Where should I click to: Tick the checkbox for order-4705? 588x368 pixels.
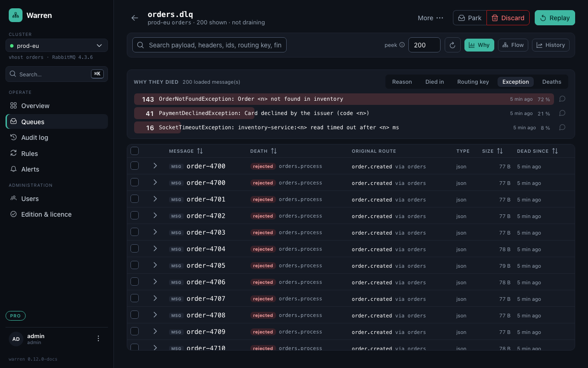[x=135, y=265]
